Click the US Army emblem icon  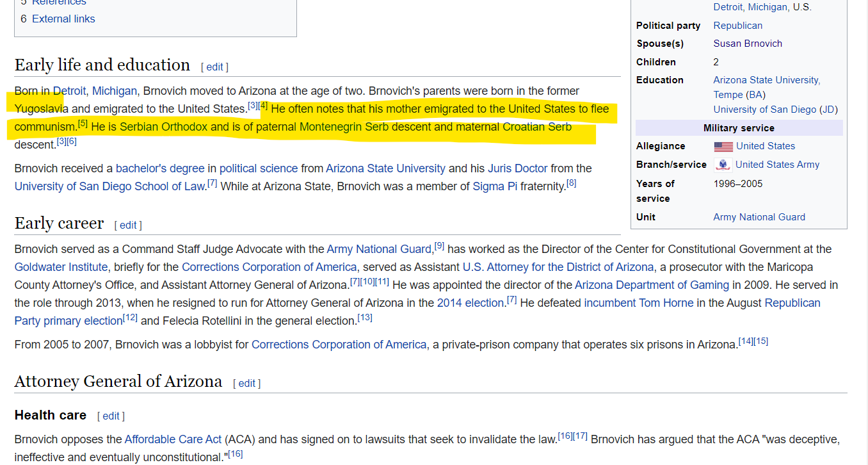coord(723,165)
